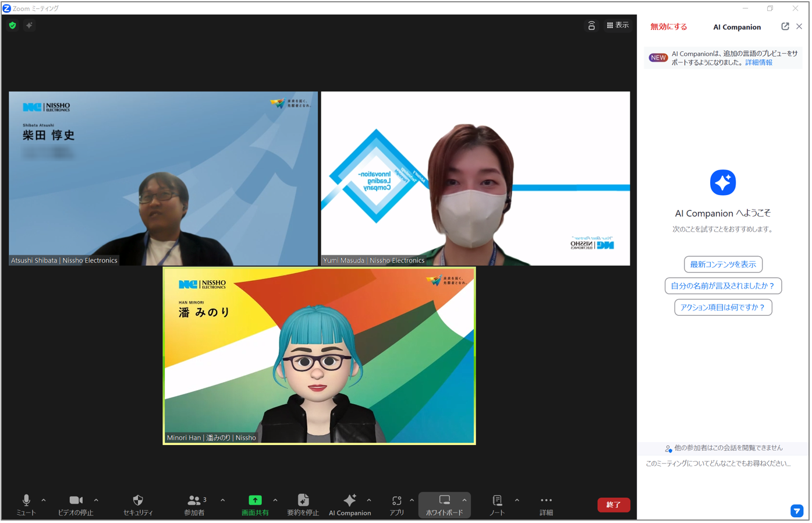This screenshot has width=812, height=523.
Task: Expand the ノート options arrow
Action: pos(517,500)
